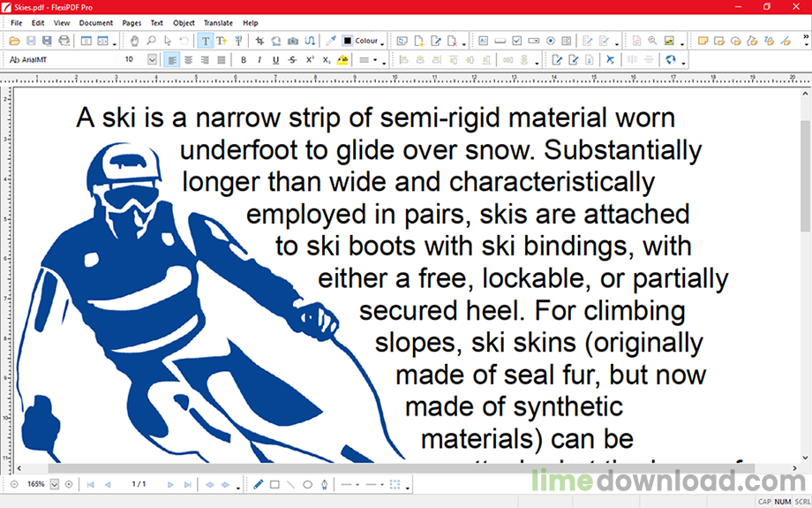Click the delete page icon with red X

(452, 41)
